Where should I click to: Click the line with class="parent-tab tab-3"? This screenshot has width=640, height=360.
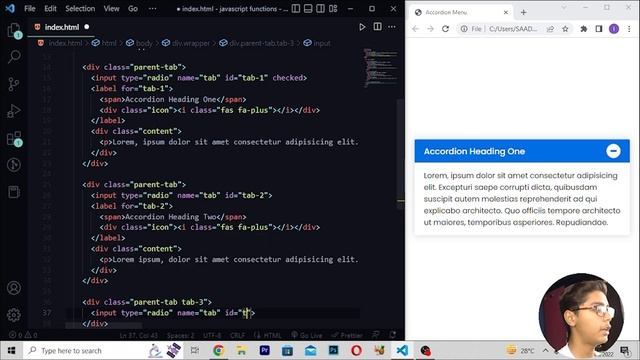pyautogui.click(x=147, y=302)
